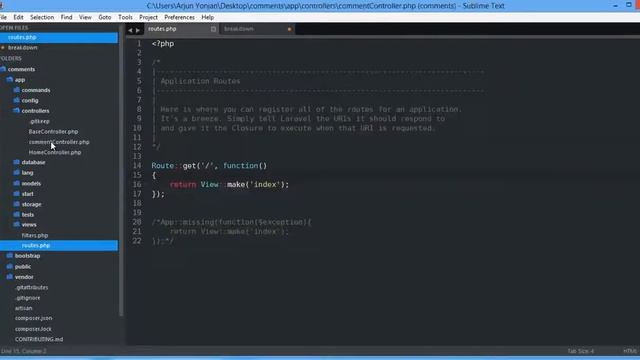Screen dimensions: 640x360
Task: Open composer.json file
Action: [x=33, y=318]
